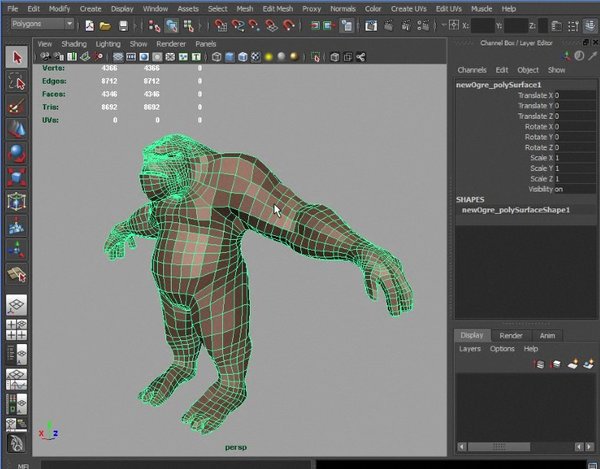Screen dimensions: 600x469
Task: Choose the Paint selection tool
Action: [16, 106]
